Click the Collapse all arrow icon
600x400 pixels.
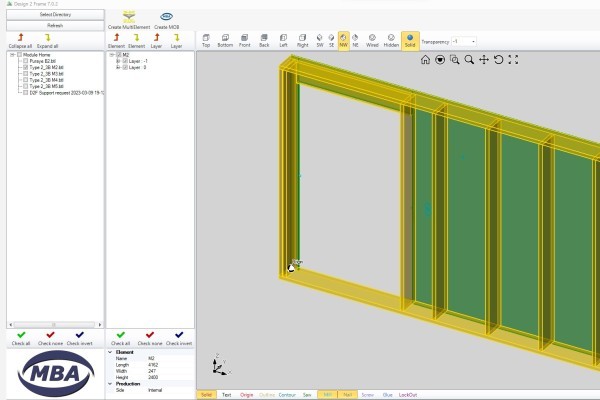[x=21, y=37]
